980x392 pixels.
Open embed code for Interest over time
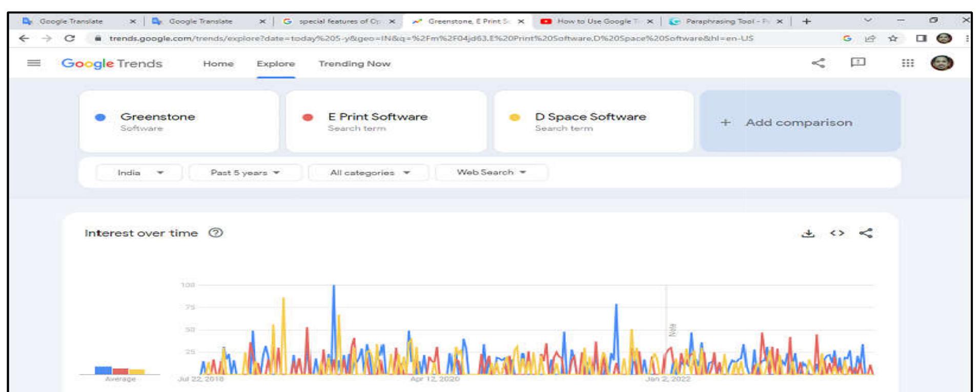click(x=837, y=233)
